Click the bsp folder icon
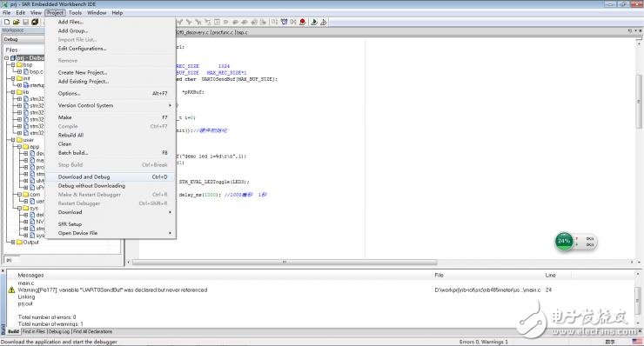 coord(19,65)
